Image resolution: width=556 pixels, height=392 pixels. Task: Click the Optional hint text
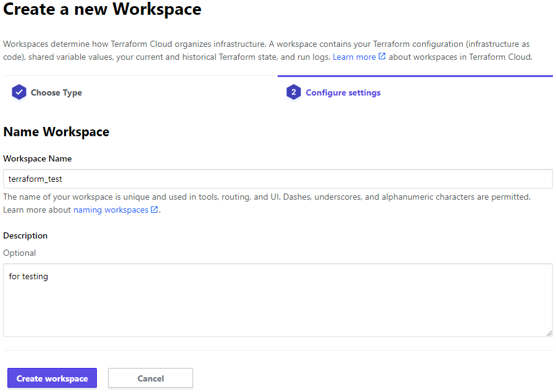pyautogui.click(x=20, y=253)
